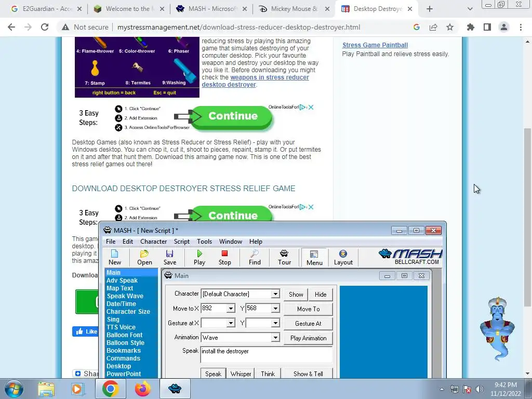Open the Window menu in MASH

click(230, 242)
